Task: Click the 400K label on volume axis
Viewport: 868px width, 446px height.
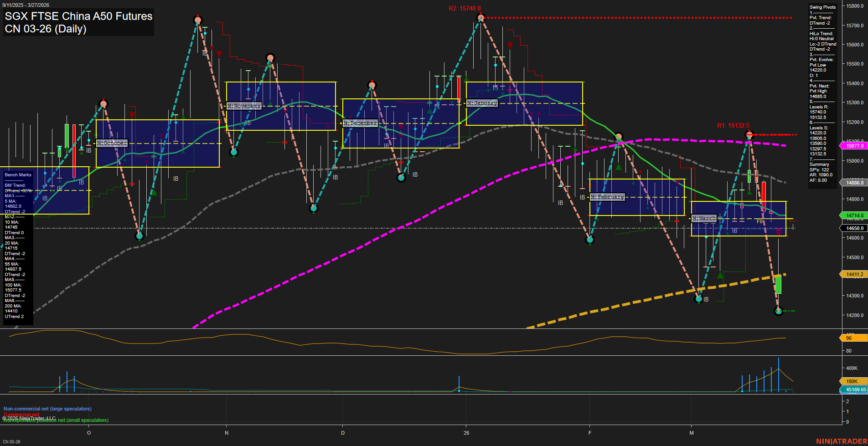Action: coord(852,368)
